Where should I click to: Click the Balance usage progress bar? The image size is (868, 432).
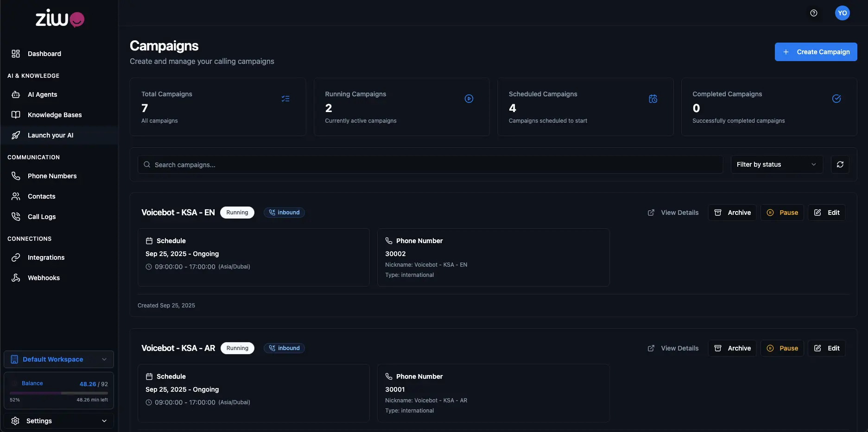coord(59,393)
